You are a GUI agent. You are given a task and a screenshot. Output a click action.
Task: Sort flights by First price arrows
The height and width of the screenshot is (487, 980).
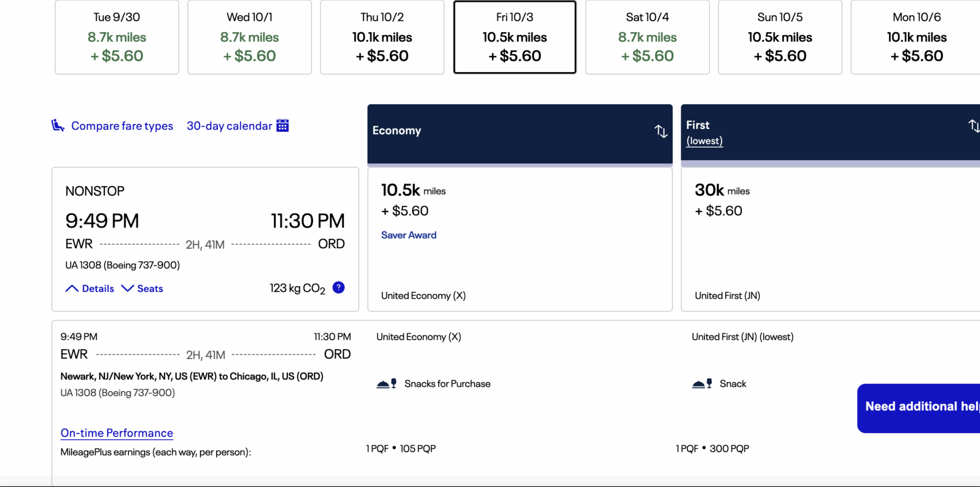[973, 125]
